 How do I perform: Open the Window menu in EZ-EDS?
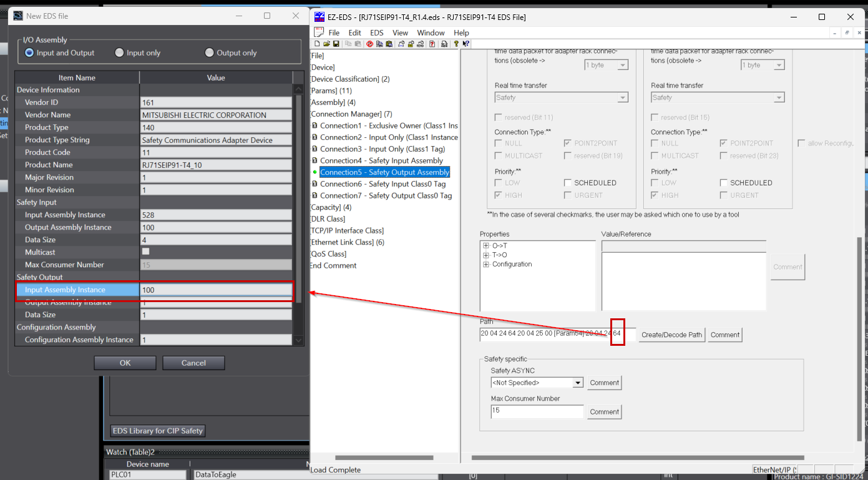pyautogui.click(x=431, y=32)
